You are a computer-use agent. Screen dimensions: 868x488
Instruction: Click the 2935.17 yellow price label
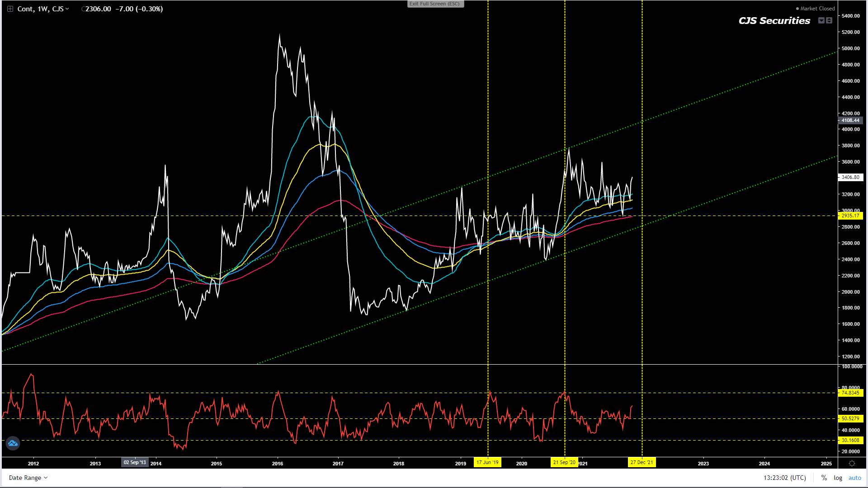point(850,216)
